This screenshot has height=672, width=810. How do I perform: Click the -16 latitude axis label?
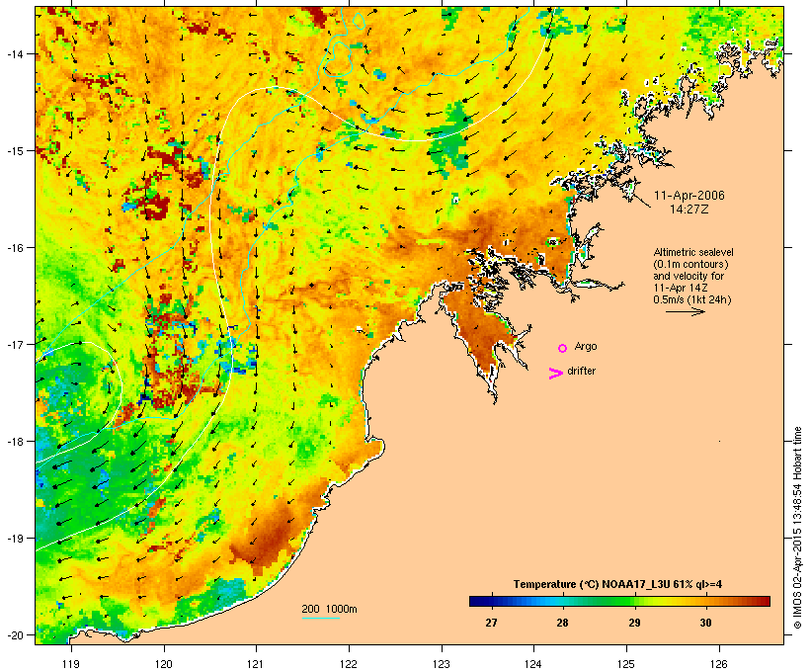tap(15, 248)
